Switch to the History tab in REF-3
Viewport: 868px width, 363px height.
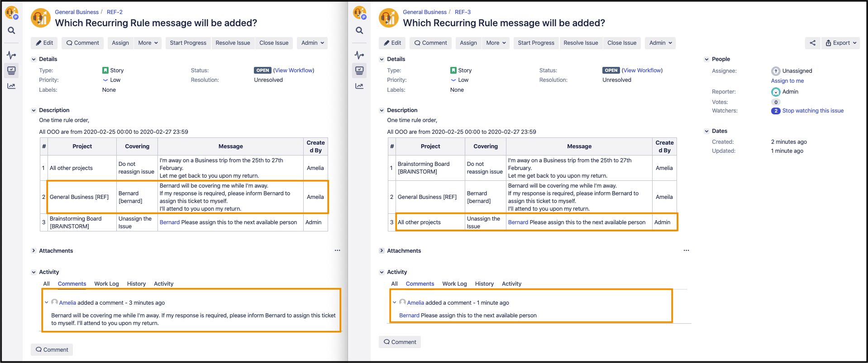pos(484,284)
